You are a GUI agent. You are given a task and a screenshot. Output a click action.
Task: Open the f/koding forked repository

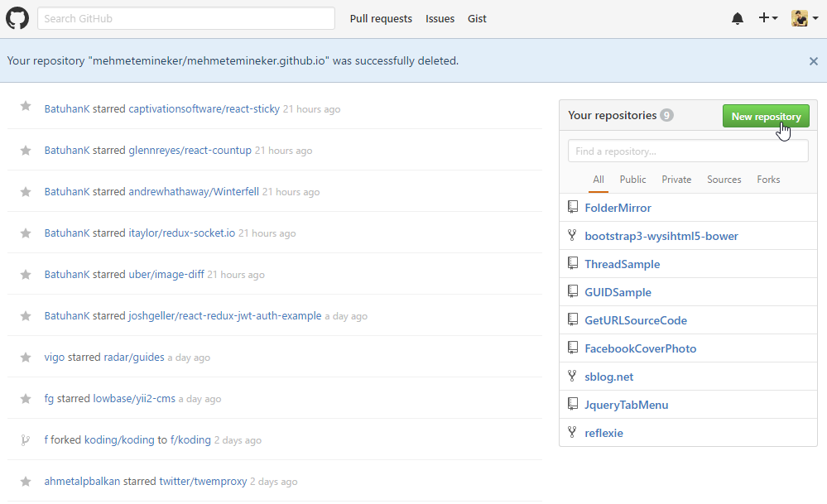point(190,440)
